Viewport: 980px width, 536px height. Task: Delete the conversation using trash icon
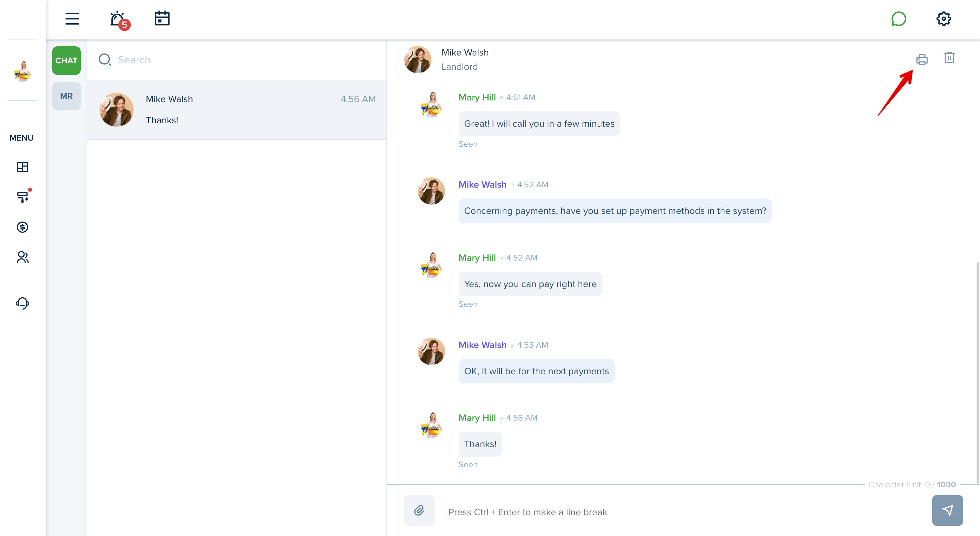[949, 58]
